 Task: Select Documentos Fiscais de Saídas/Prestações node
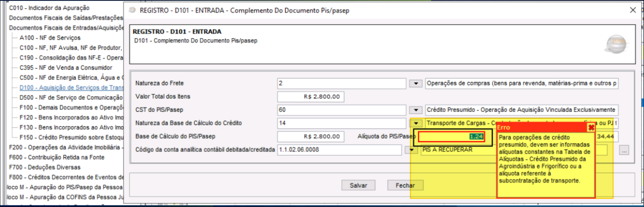66,18
